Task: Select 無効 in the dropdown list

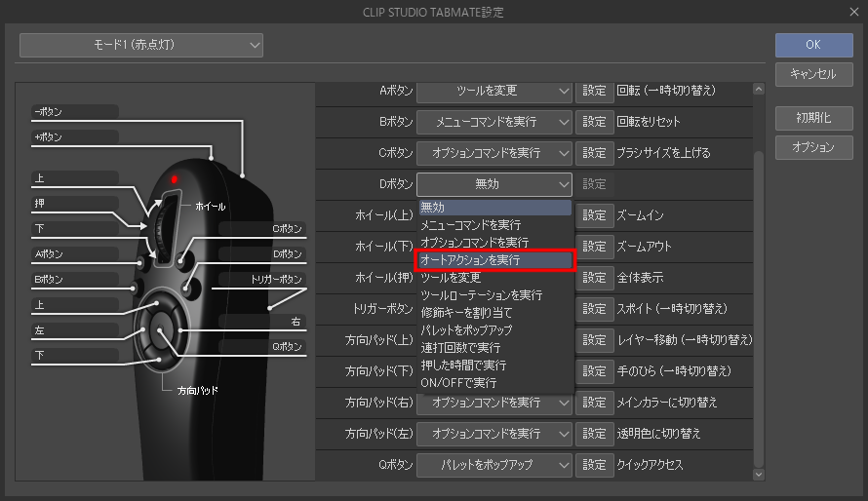Action: (x=495, y=208)
